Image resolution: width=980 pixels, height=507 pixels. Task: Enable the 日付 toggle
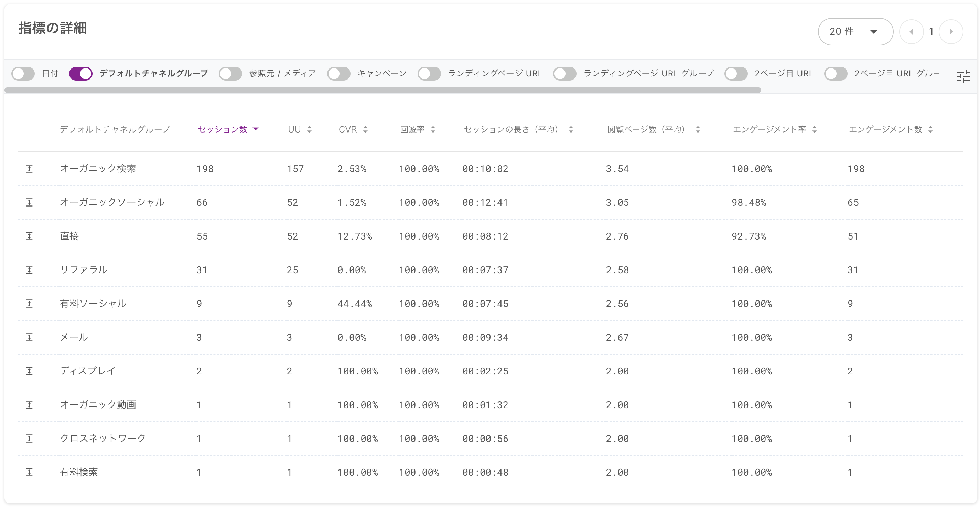coord(23,73)
